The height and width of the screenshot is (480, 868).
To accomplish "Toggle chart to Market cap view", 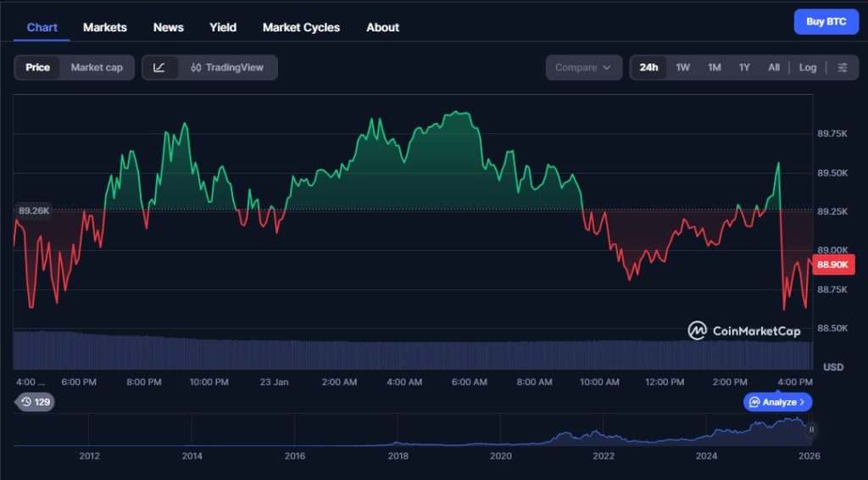I will (x=97, y=68).
